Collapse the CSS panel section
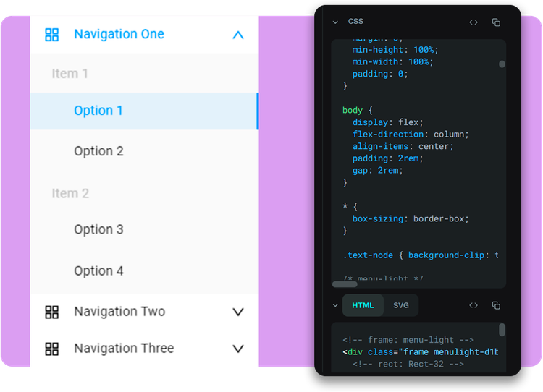The height and width of the screenshot is (392, 543). click(x=335, y=22)
